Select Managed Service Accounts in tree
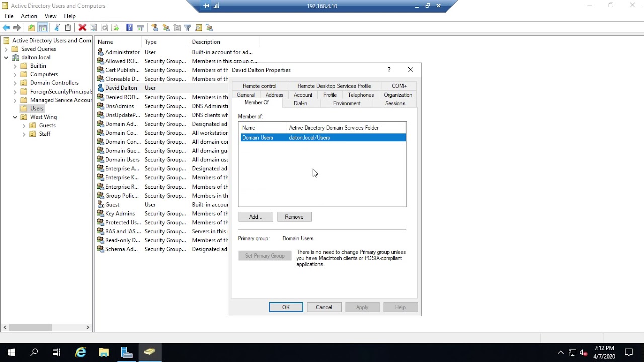The width and height of the screenshot is (644, 362). click(61, 100)
